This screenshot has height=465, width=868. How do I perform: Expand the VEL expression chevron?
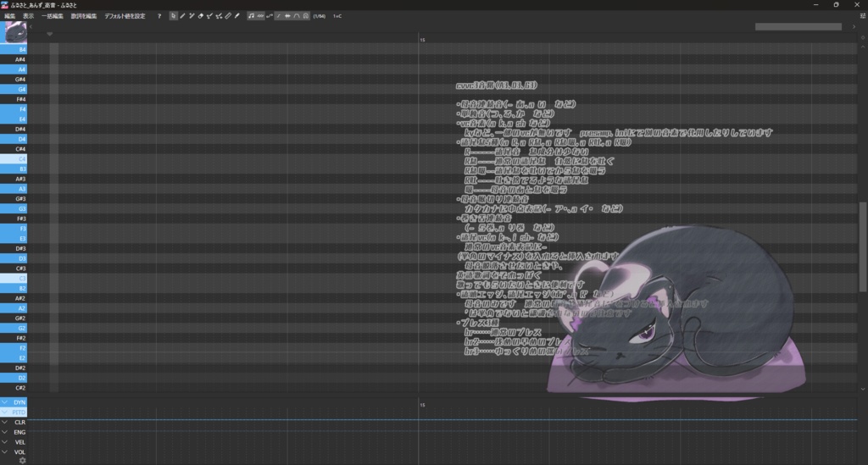(4, 442)
